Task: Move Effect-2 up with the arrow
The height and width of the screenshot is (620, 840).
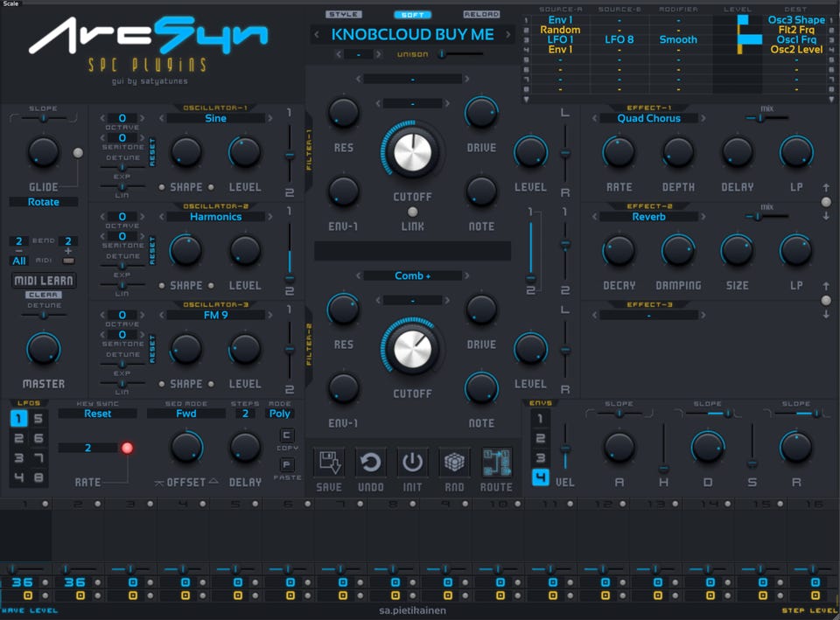Action: point(826,286)
